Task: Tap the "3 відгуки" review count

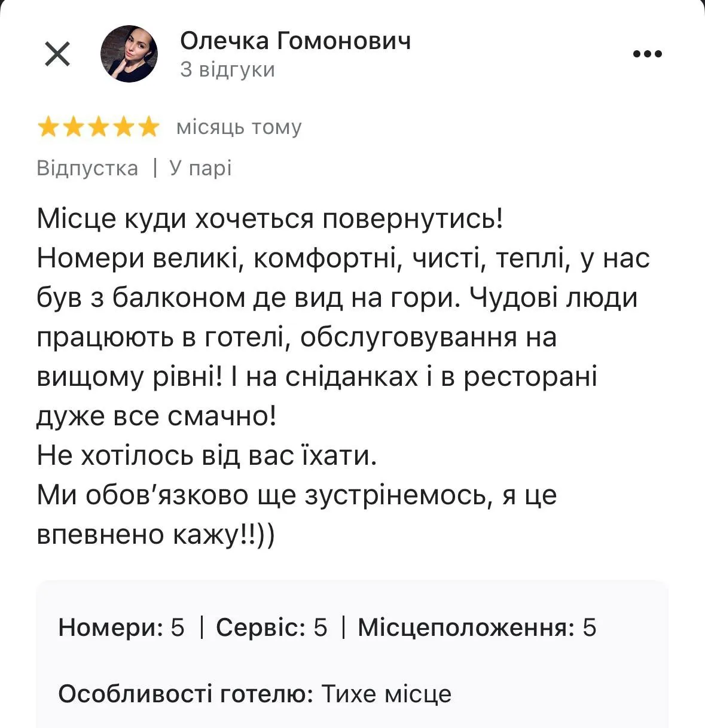Action: point(227,70)
